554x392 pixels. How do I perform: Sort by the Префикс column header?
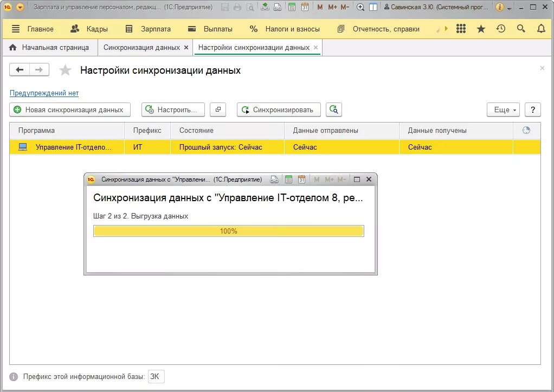pos(147,131)
